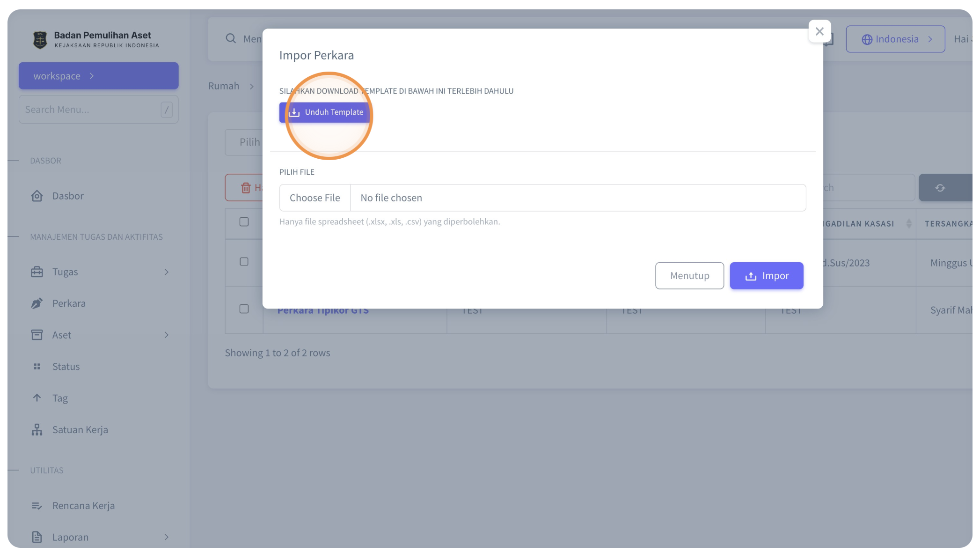Image resolution: width=980 pixels, height=560 pixels.
Task: Click the search magnifier icon in top bar
Action: (x=231, y=38)
